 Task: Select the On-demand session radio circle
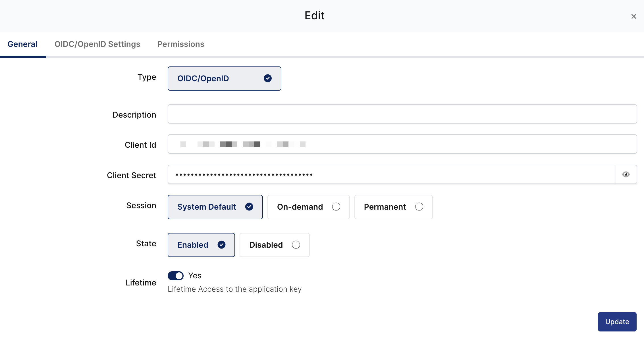click(x=336, y=207)
